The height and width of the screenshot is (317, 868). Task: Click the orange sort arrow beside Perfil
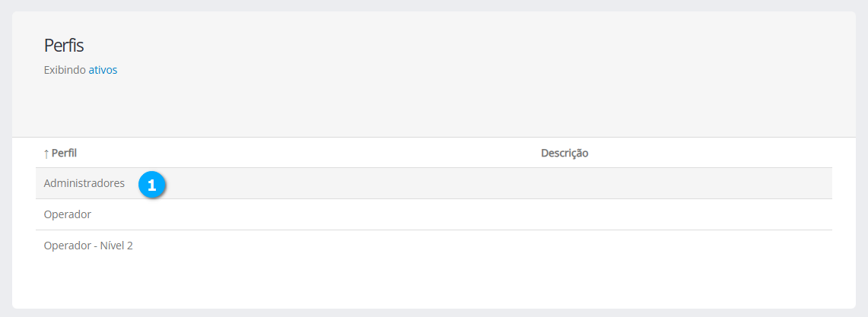tap(46, 154)
